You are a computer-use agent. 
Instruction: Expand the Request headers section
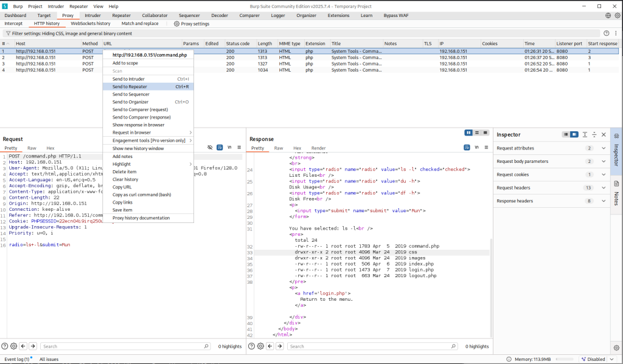(604, 188)
